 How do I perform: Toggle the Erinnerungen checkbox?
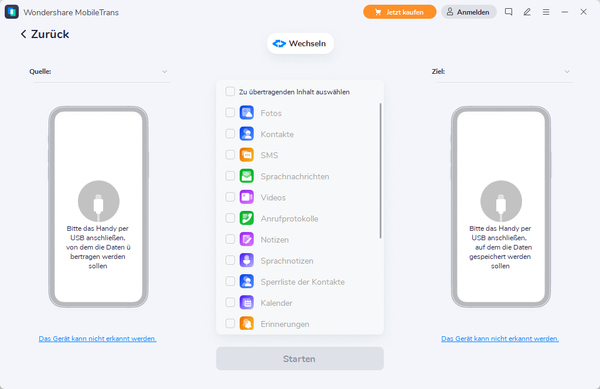pyautogui.click(x=230, y=324)
